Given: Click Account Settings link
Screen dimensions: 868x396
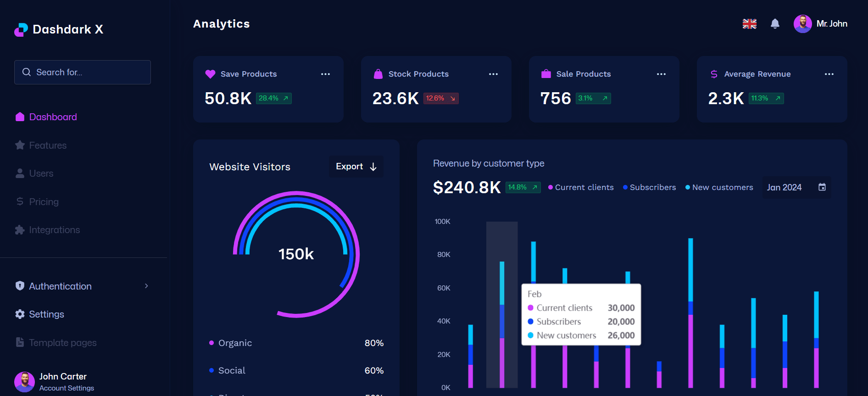Looking at the screenshot, I should pyautogui.click(x=67, y=388).
